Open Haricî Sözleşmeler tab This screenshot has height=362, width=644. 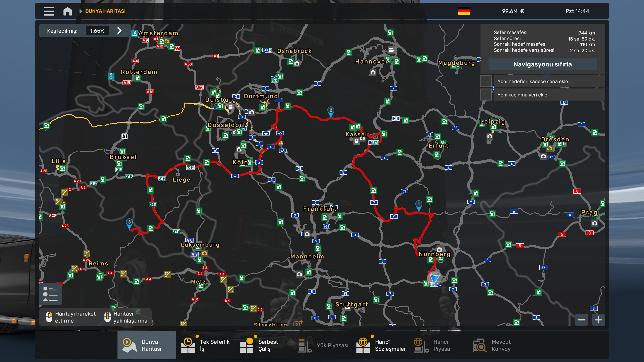381,345
